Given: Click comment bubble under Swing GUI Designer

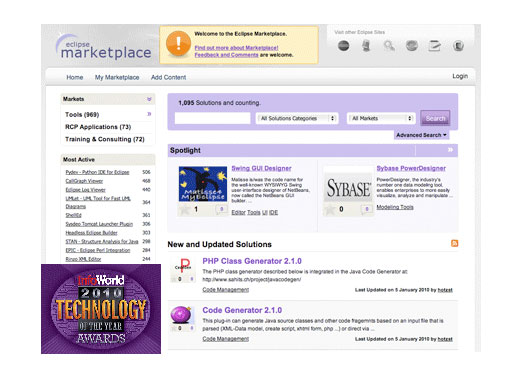Looking at the screenshot, I should tap(222, 209).
